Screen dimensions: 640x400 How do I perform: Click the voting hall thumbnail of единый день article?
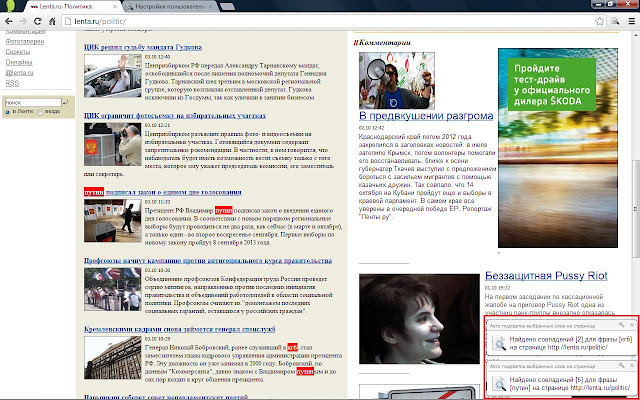tap(113, 221)
